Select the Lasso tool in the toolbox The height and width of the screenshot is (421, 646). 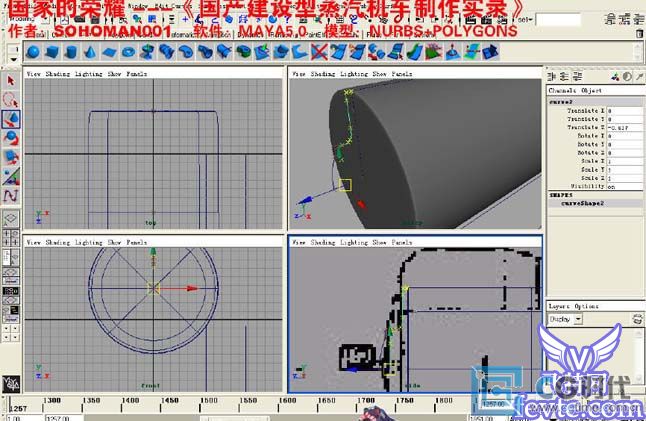pyautogui.click(x=11, y=100)
